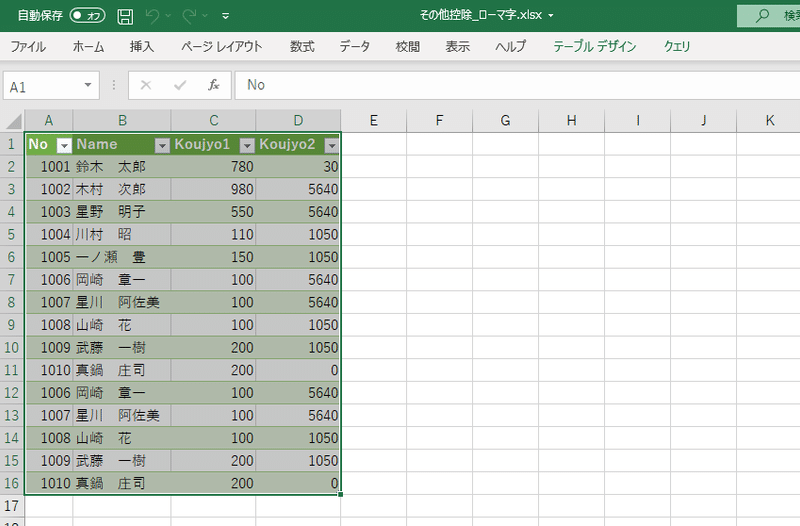
Task: Switch to the ページ レイアウト tab
Action: (x=221, y=46)
